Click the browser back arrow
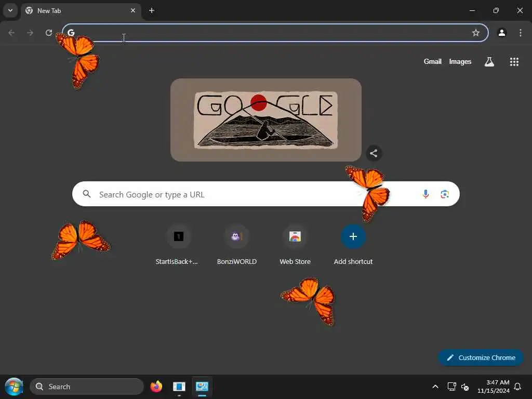The width and height of the screenshot is (532, 399). 11,33
